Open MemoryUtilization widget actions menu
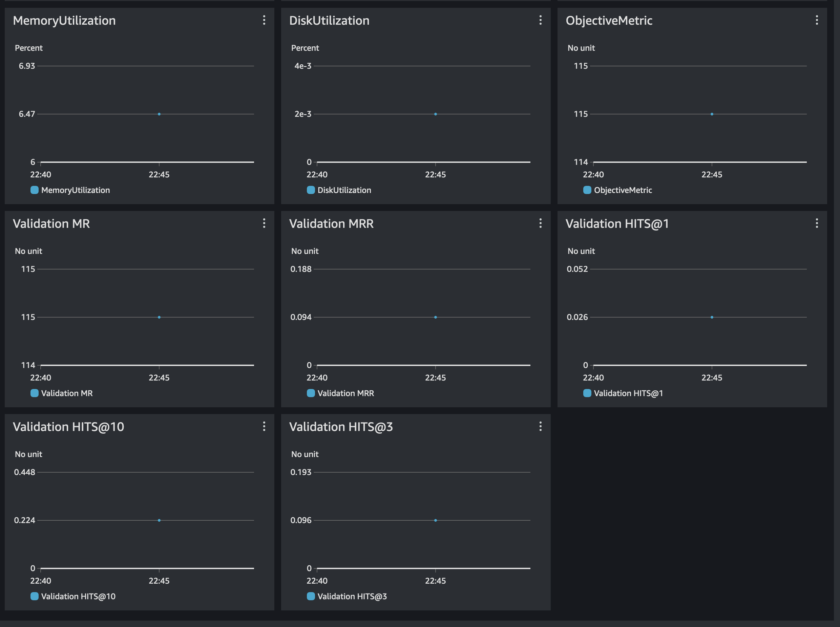Viewport: 840px width, 627px height. [264, 20]
